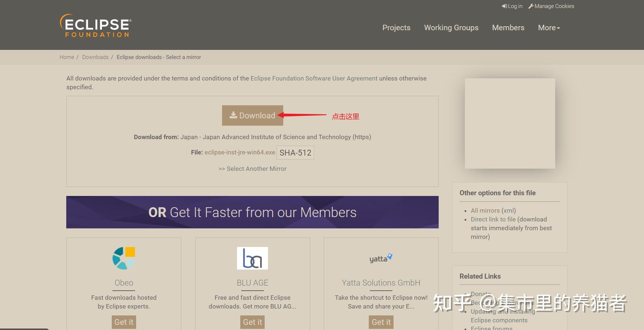Screen dimensions: 644x330
Task: Expand the More navigation dropdown
Action: click(x=549, y=28)
